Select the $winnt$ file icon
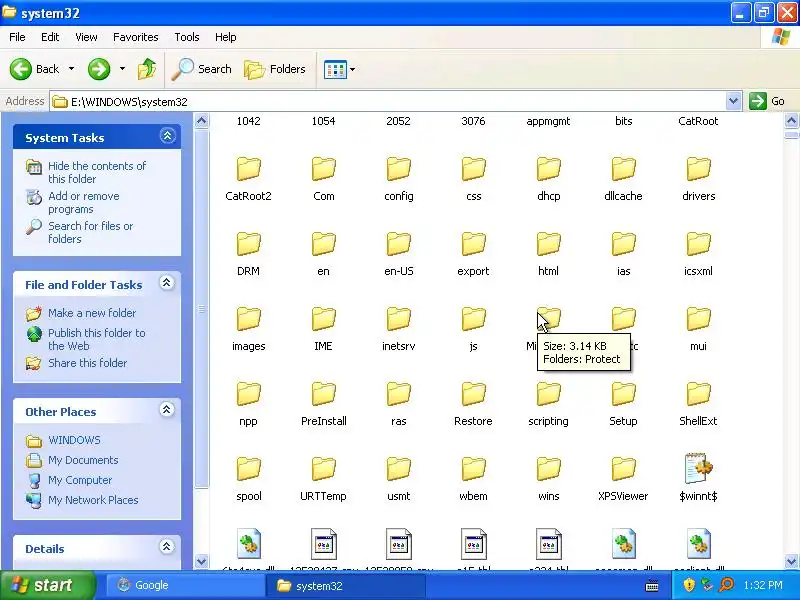800x600 pixels. pyautogui.click(x=698, y=468)
